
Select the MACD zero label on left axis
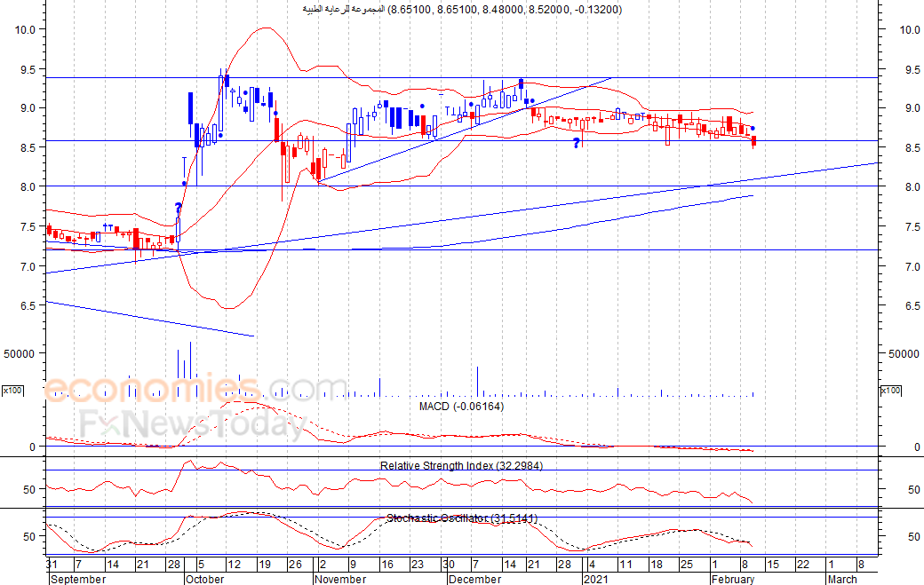click(x=32, y=447)
